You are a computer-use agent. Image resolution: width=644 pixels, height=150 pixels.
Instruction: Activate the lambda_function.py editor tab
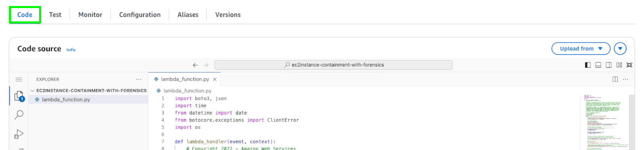tap(185, 79)
